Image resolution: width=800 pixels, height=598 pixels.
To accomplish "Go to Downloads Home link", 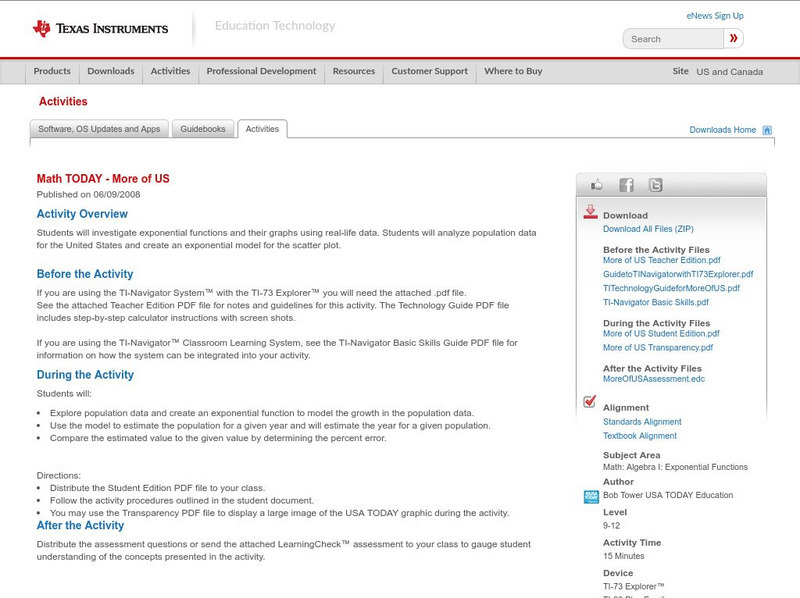I will pyautogui.click(x=722, y=130).
